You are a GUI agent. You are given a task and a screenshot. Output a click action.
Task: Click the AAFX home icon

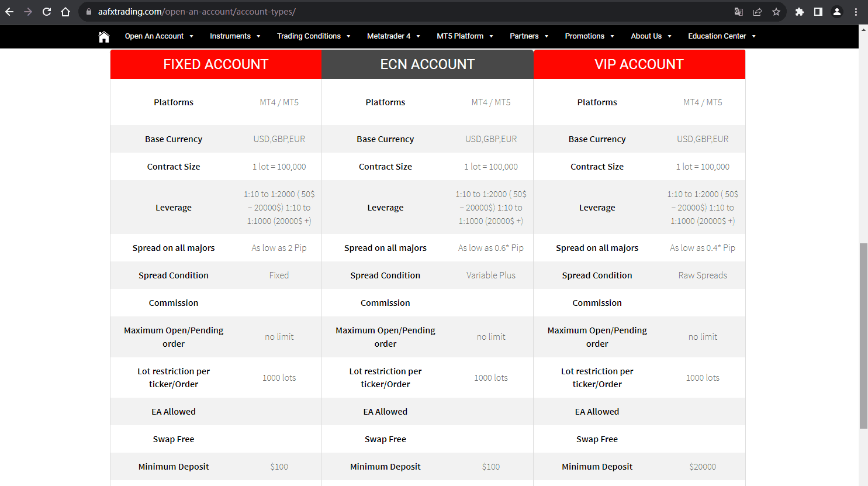(104, 37)
